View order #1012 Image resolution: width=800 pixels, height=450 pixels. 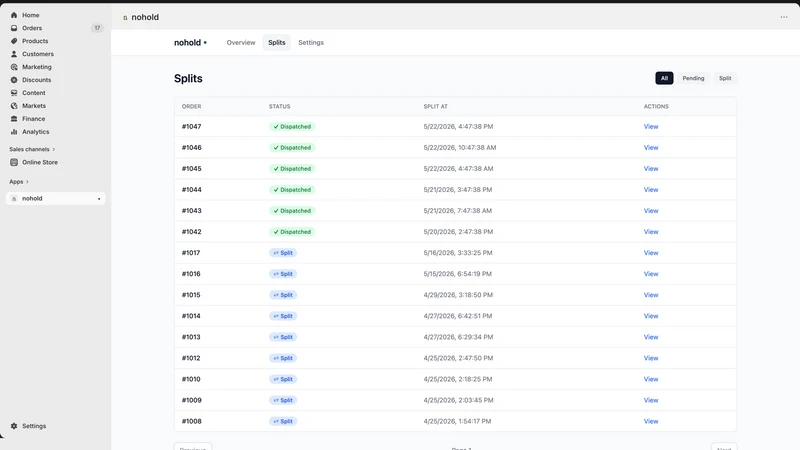click(x=651, y=358)
